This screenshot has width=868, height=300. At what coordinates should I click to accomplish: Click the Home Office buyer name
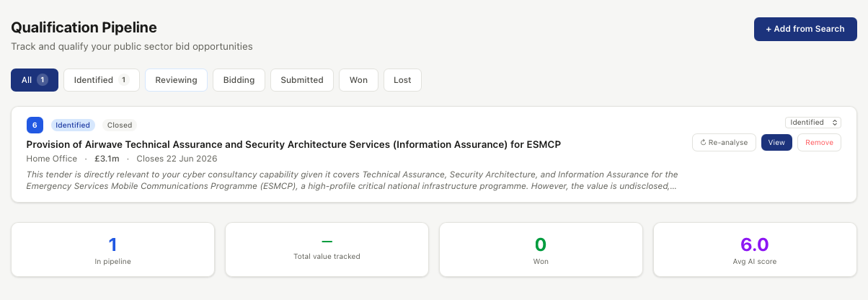pyautogui.click(x=52, y=159)
